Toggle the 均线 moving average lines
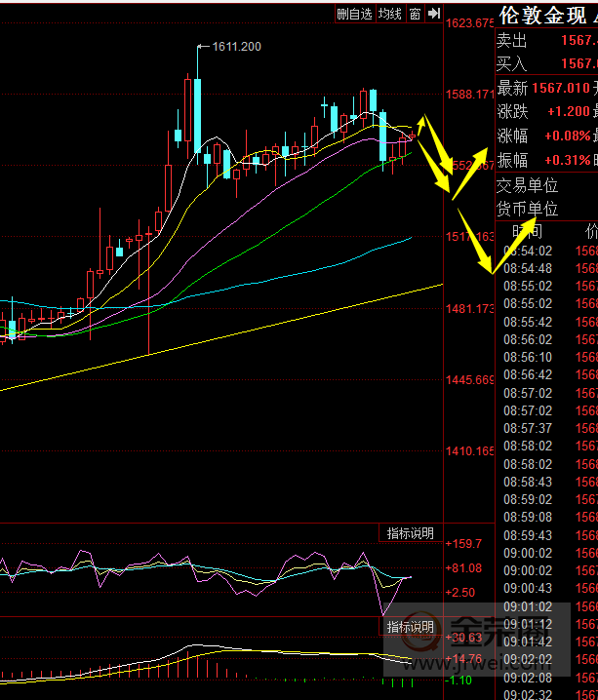The image size is (598, 700). [390, 14]
